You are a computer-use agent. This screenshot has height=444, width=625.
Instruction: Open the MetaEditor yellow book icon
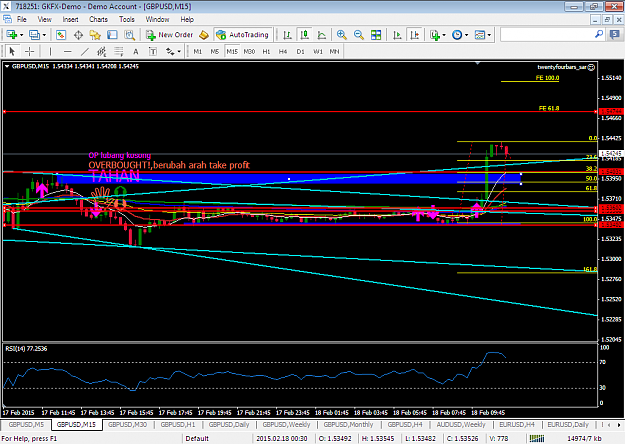[x=204, y=35]
